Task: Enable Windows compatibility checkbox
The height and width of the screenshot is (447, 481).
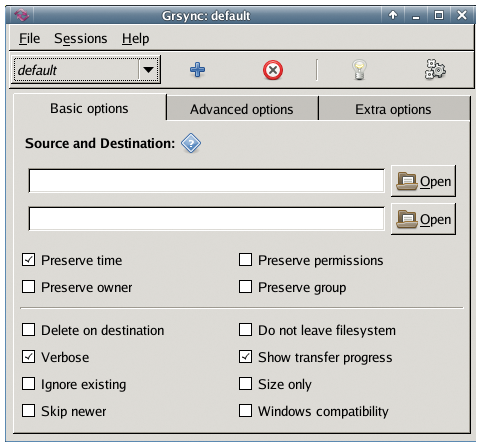Action: coord(245,411)
